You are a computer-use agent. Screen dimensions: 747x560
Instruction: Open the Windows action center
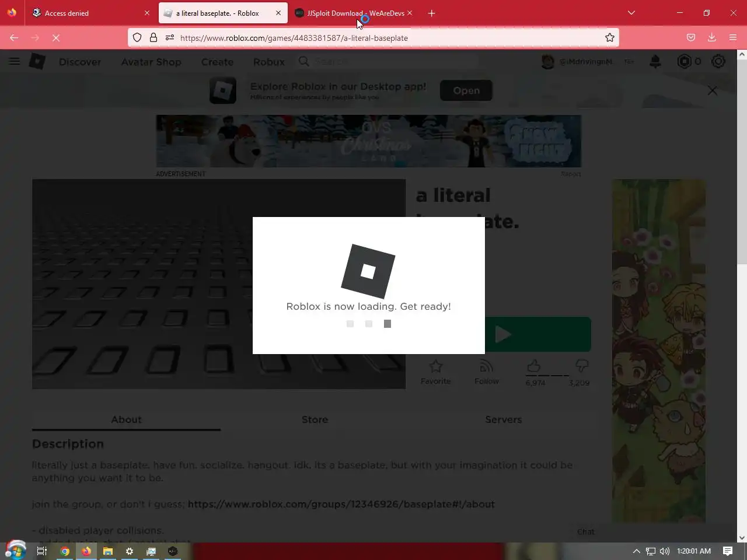point(728,551)
